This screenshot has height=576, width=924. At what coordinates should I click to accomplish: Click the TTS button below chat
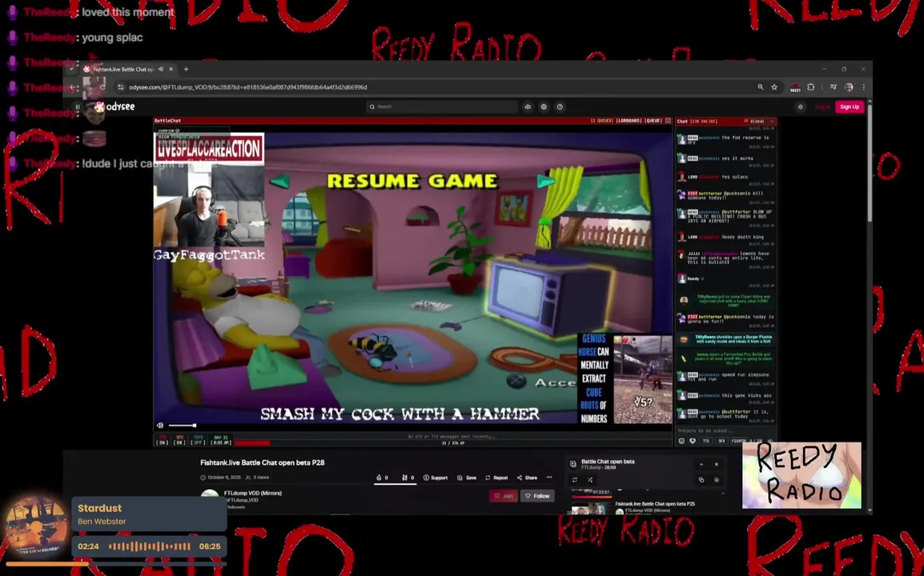pos(706,441)
